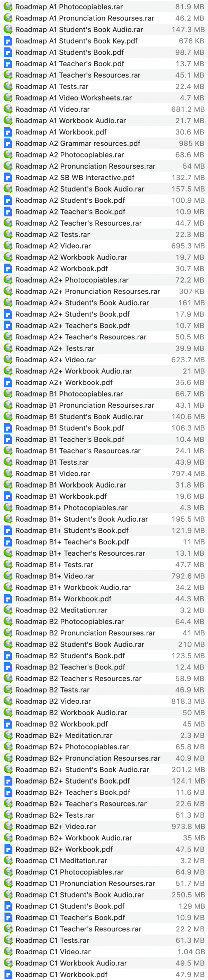Click the PDF icon beside Roadmap A2 Workbook.pdf
The height and width of the screenshot is (980, 208).
click(8, 268)
